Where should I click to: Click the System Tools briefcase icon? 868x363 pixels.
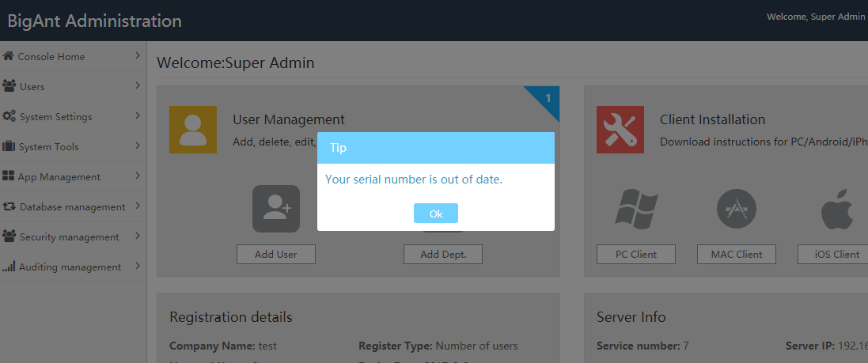[8, 146]
